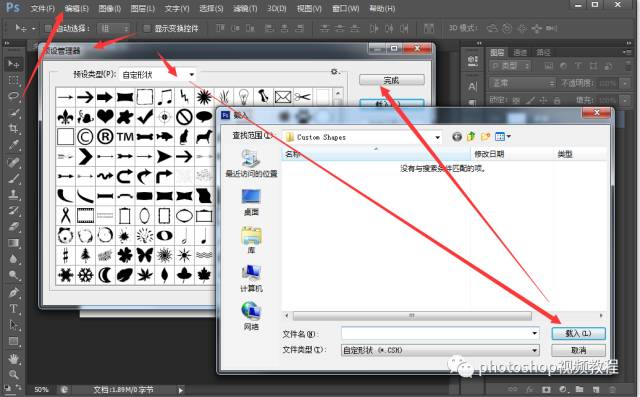The height and width of the screenshot is (397, 640).
Task: Select the Move tool in the left toolbar
Action: [x=13, y=64]
